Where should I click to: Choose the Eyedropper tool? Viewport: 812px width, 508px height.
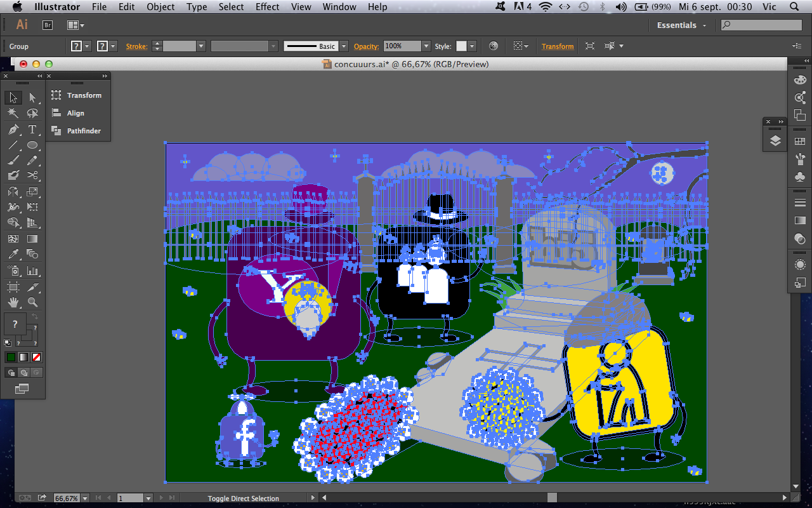[13, 255]
